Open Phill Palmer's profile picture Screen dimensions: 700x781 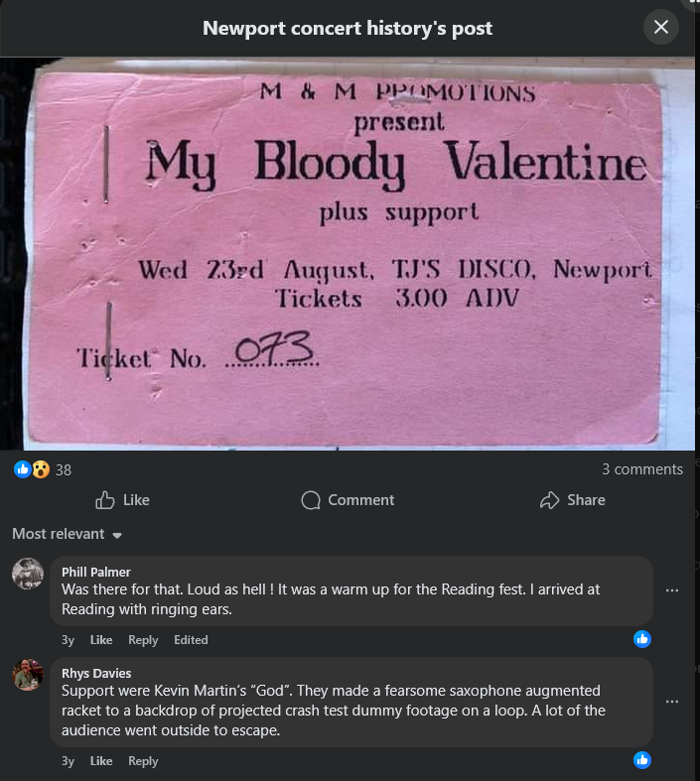tap(28, 575)
